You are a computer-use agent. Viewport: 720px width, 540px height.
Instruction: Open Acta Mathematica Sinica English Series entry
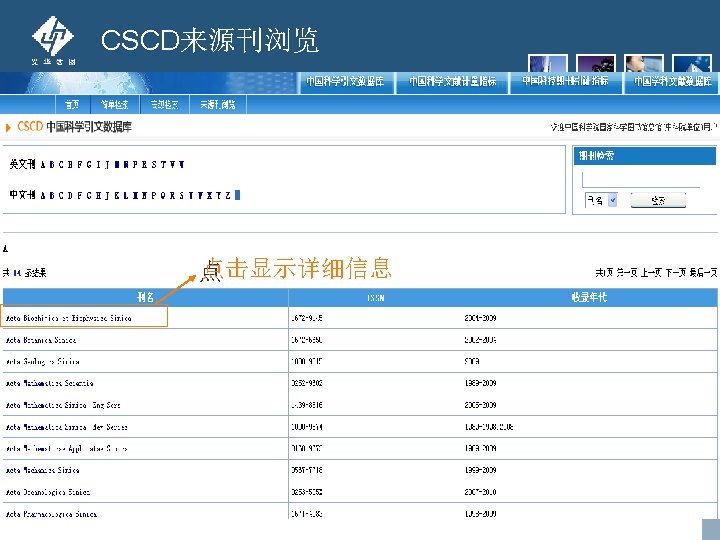coord(63,405)
